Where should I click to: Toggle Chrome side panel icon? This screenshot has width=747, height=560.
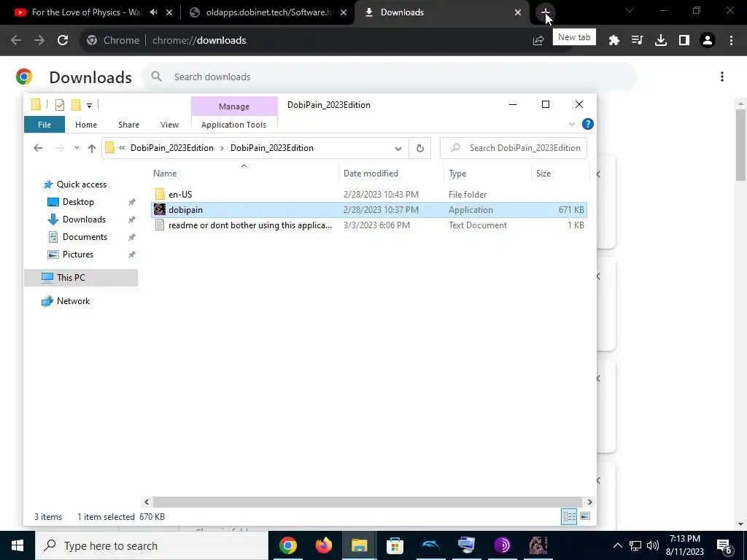(684, 41)
